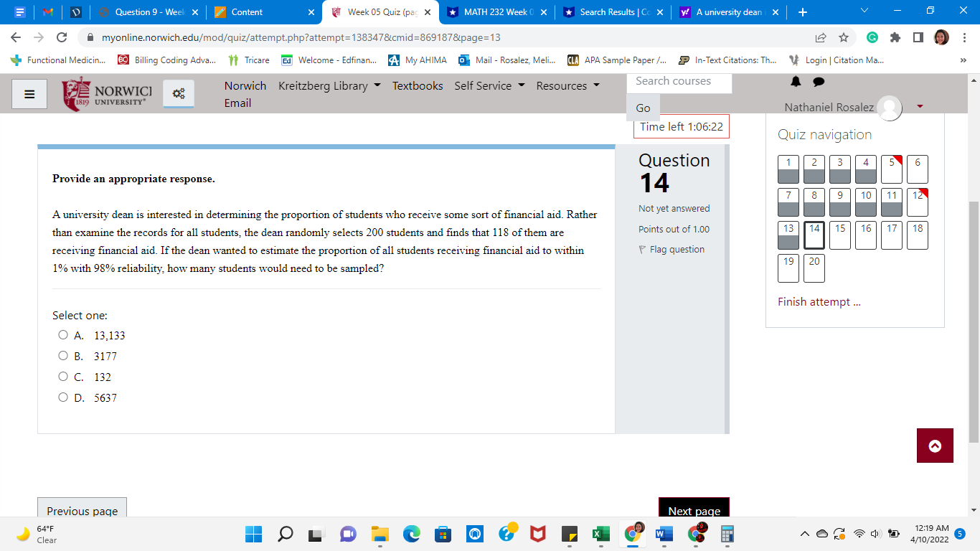The height and width of the screenshot is (551, 980).
Task: Select answer A, 13,133
Action: click(63, 335)
